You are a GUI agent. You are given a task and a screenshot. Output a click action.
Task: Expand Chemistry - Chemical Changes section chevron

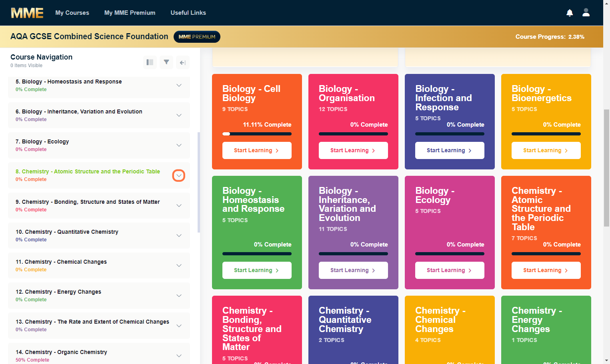tap(179, 265)
